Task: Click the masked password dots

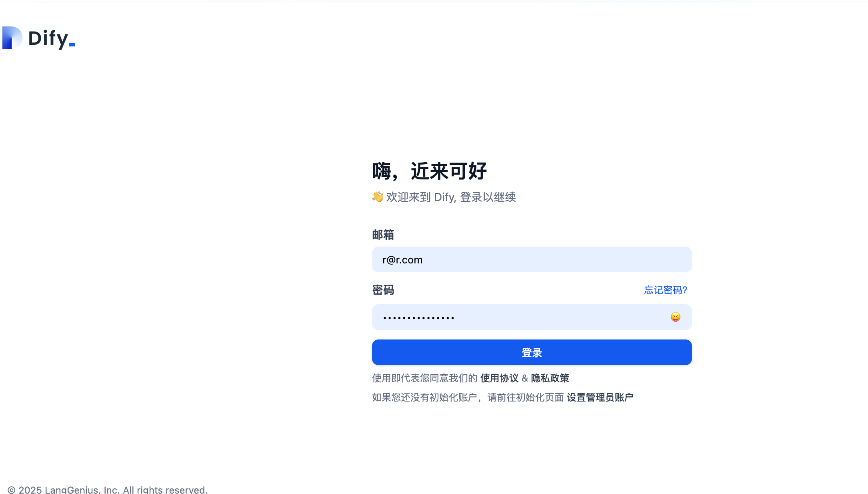Action: click(418, 317)
